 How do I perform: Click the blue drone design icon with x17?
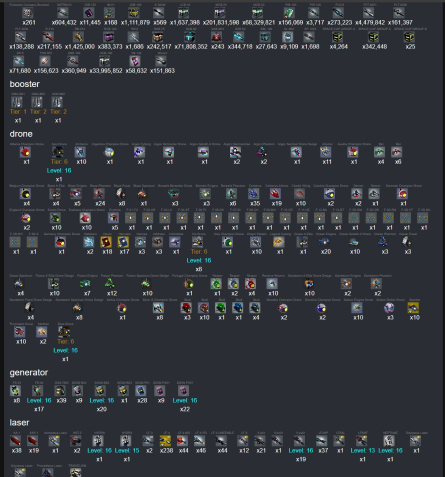(123, 242)
